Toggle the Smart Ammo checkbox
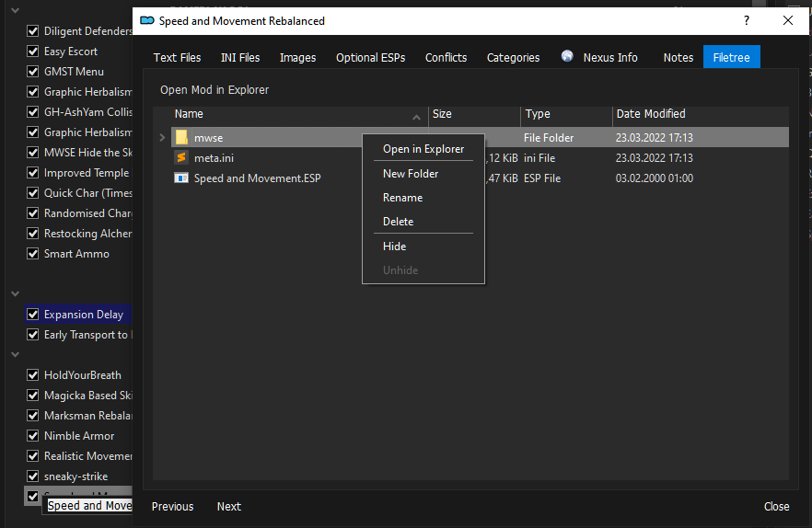The width and height of the screenshot is (812, 528). pos(33,254)
